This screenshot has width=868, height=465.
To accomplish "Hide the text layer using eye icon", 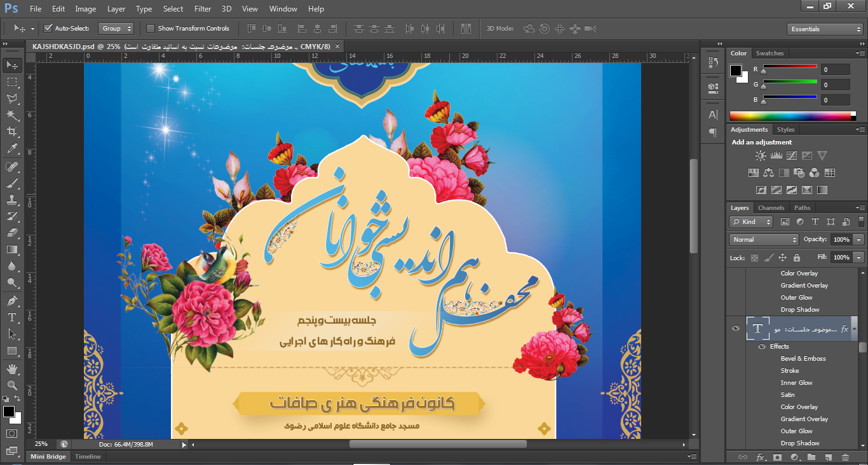I will tap(736, 328).
